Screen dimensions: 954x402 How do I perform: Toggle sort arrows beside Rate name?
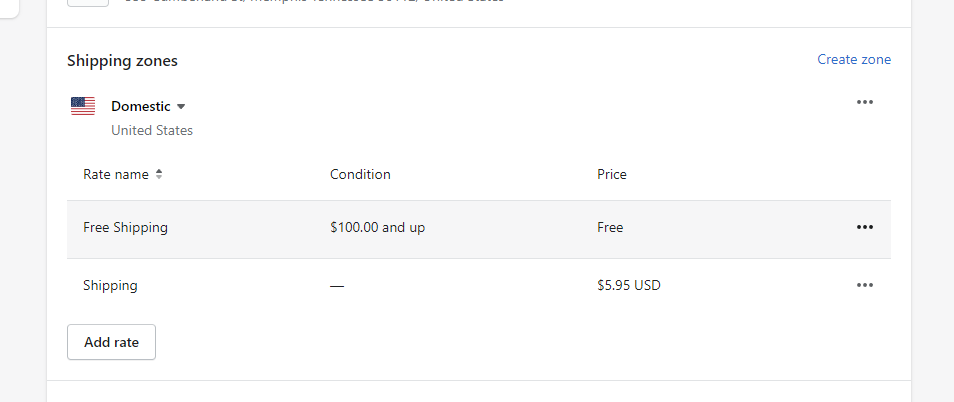159,175
